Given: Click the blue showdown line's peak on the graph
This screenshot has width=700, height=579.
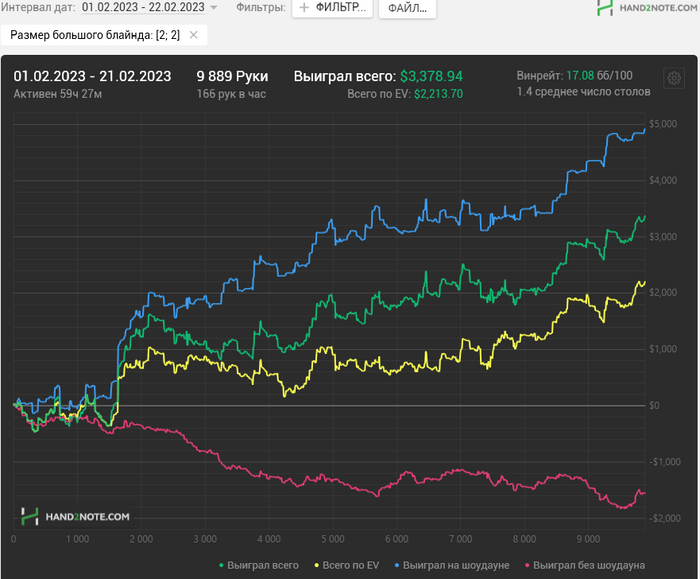Looking at the screenshot, I should pyautogui.click(x=644, y=128).
